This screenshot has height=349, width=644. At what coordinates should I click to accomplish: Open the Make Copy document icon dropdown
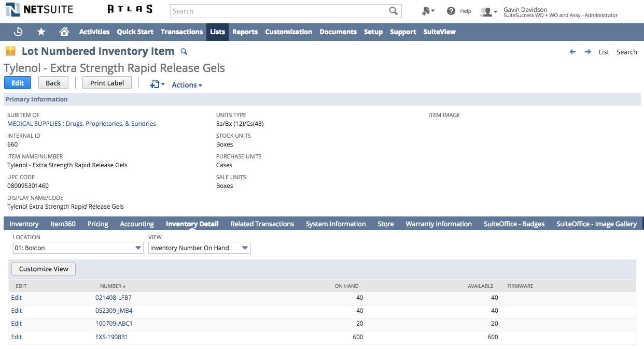point(157,84)
